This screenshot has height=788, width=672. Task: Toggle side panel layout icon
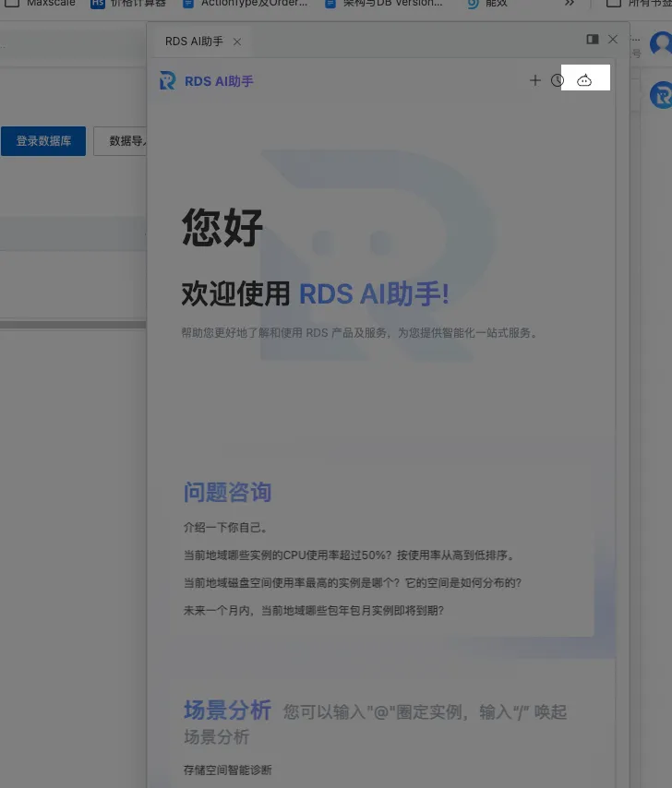(593, 39)
